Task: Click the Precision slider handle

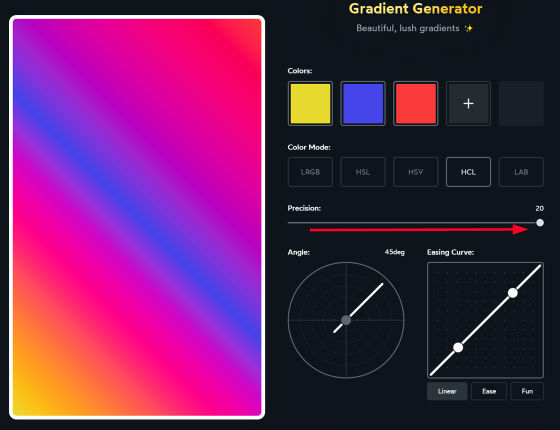Action: tap(540, 223)
